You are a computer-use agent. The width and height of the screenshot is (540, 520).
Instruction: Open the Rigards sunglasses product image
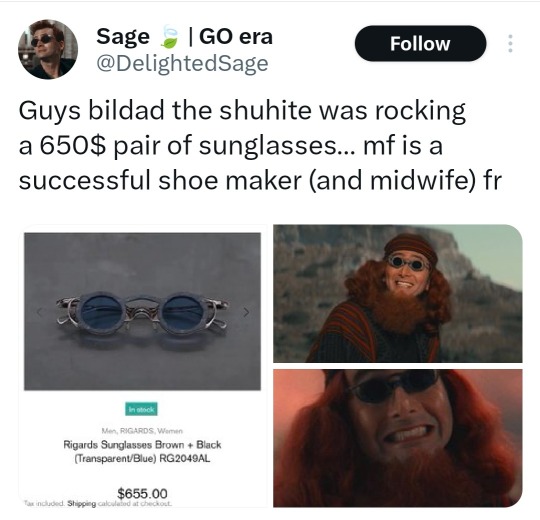[x=142, y=312]
